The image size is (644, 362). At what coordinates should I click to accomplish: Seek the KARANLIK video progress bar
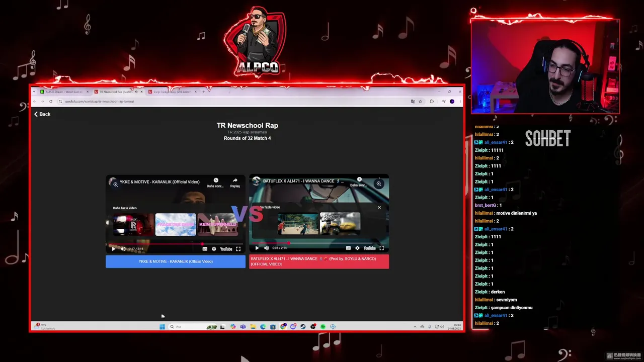(176, 244)
